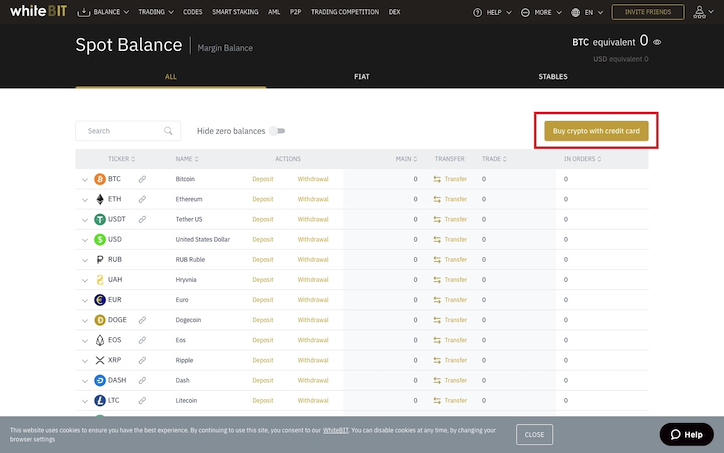Click the chain link icon next to BTC

(x=142, y=179)
